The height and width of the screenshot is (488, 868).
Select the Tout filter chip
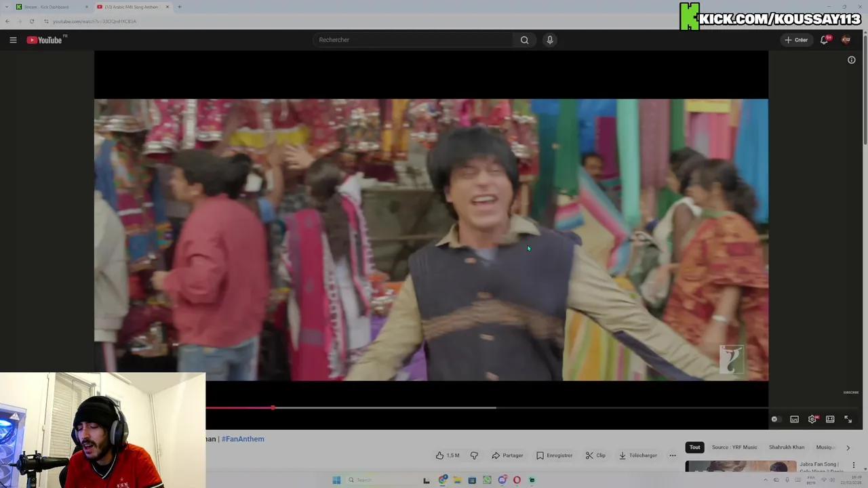click(695, 447)
